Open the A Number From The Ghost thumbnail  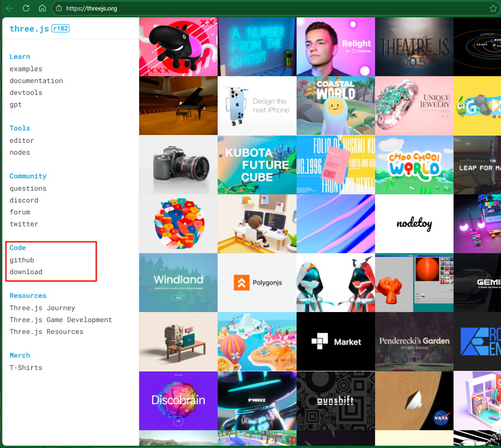pos(257,47)
